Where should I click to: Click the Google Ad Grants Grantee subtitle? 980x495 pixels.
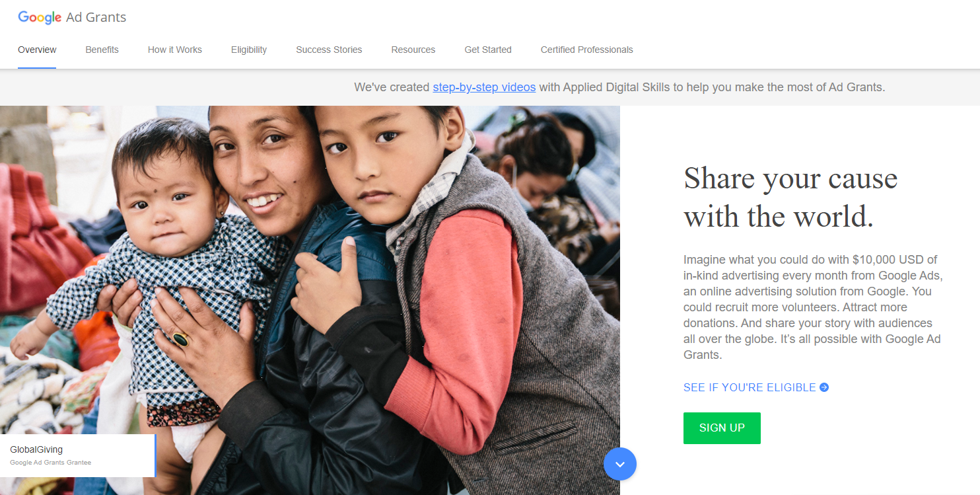tap(51, 463)
